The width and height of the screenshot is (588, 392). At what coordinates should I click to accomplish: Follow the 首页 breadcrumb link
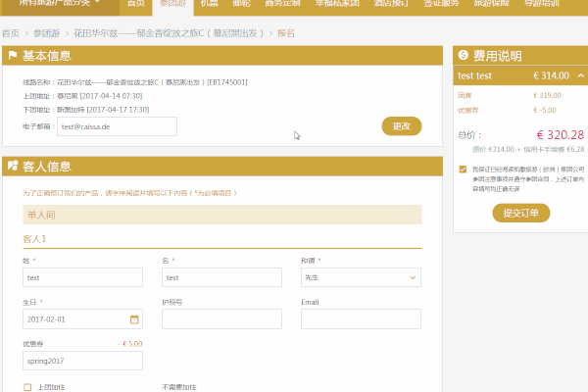tap(10, 32)
